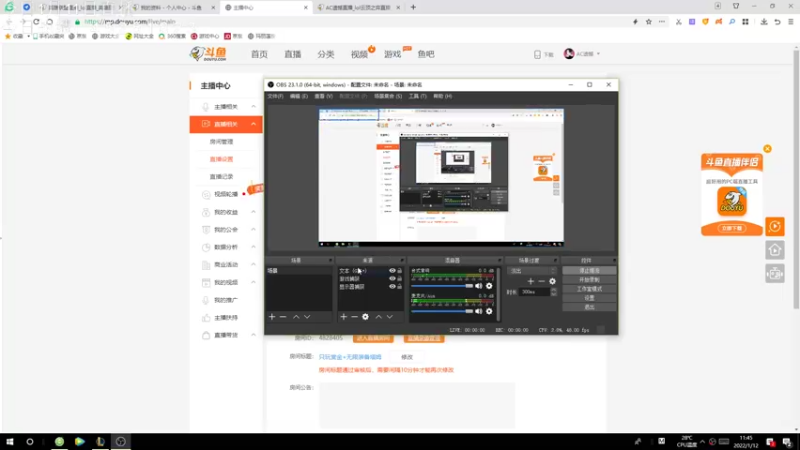Click 开始录制 to start recording in OBS
Viewport: 800px width, 450px height.
[589, 280]
